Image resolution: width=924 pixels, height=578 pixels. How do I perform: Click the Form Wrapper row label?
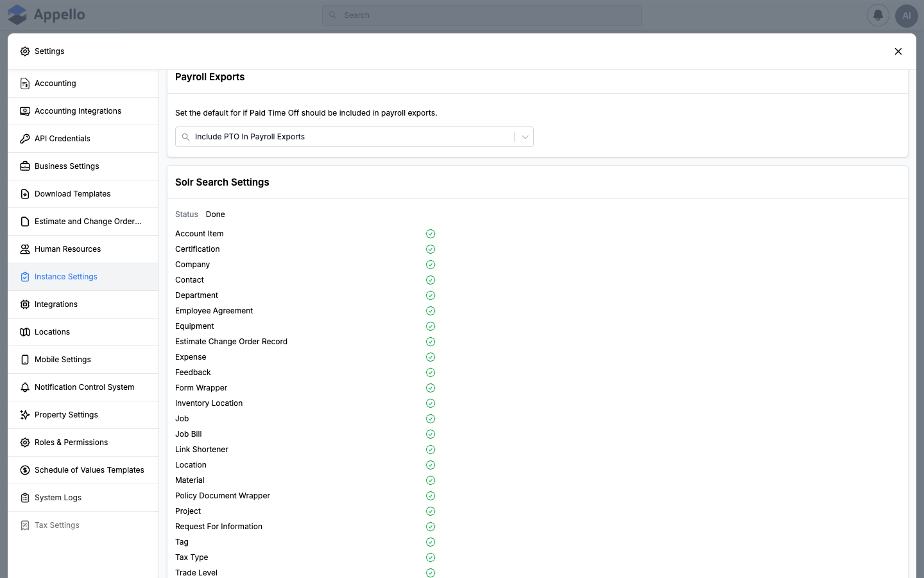(201, 388)
